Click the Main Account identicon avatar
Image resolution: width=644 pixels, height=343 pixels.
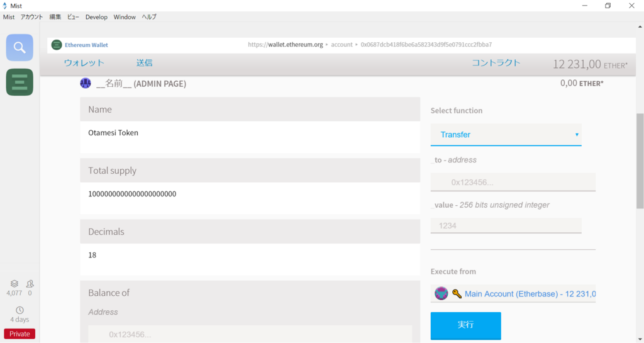pyautogui.click(x=441, y=294)
